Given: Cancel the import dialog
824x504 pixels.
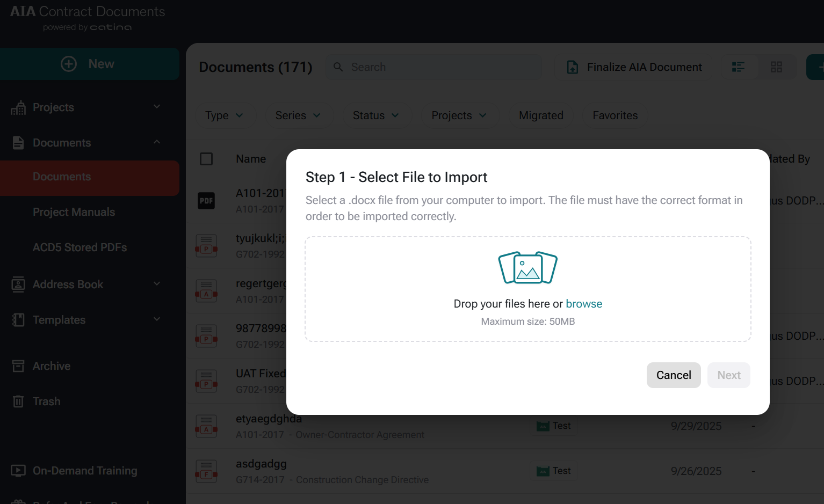Looking at the screenshot, I should [x=673, y=375].
